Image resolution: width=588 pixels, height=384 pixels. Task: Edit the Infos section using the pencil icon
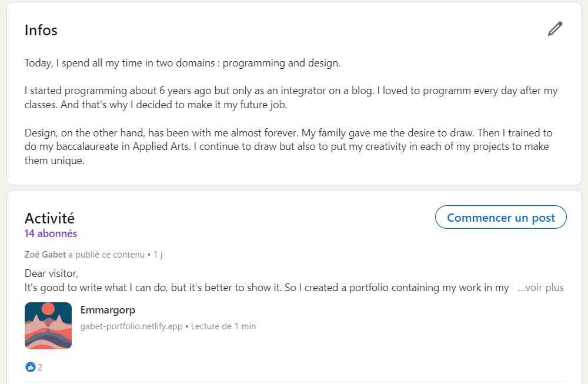tap(554, 28)
